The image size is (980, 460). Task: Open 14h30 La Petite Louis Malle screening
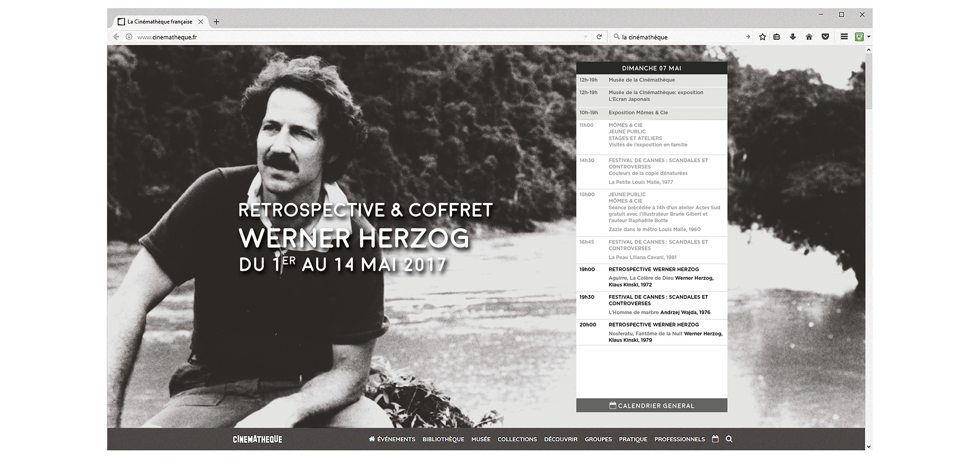click(652, 172)
